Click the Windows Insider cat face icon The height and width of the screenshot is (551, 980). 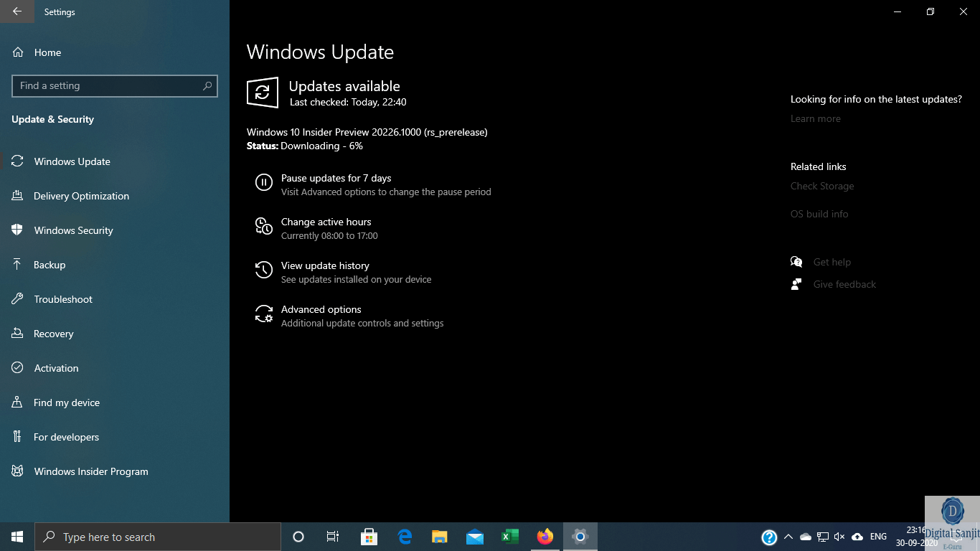(x=18, y=471)
